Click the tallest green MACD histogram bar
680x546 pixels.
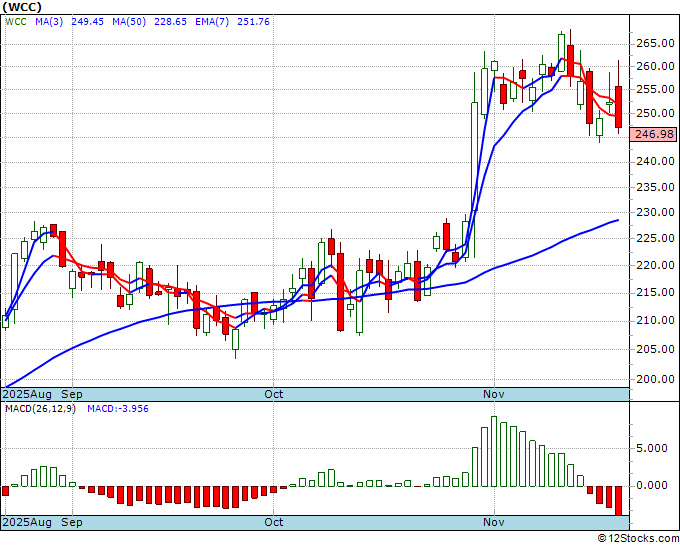point(494,451)
